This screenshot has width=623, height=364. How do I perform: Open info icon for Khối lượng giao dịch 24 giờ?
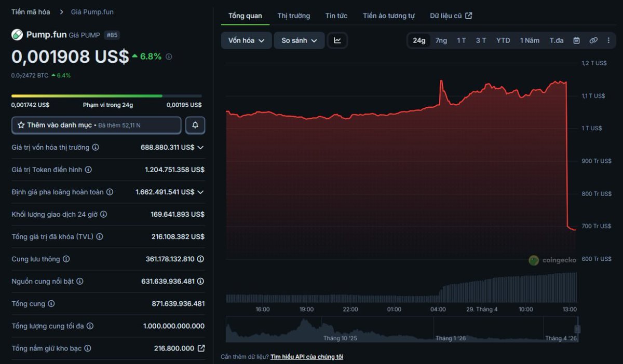pyautogui.click(x=103, y=214)
